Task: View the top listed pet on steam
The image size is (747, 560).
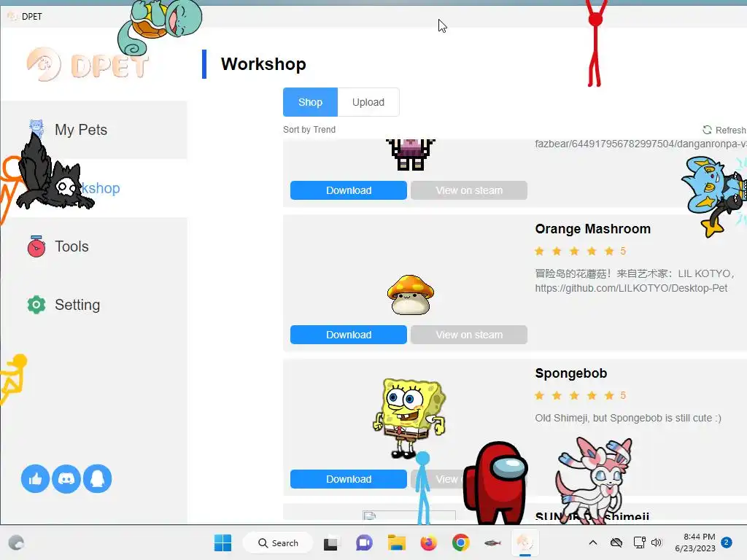Action: point(469,190)
